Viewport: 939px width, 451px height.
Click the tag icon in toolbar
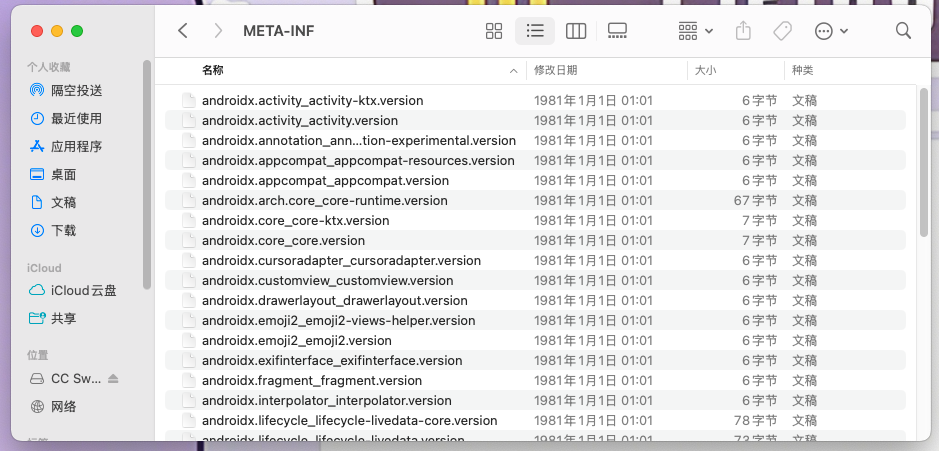pyautogui.click(x=782, y=31)
